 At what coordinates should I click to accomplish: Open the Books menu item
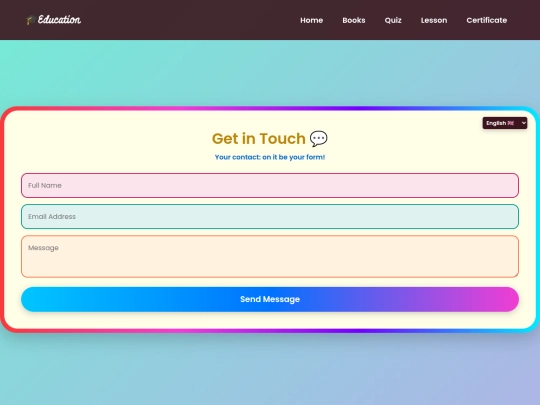click(x=354, y=20)
